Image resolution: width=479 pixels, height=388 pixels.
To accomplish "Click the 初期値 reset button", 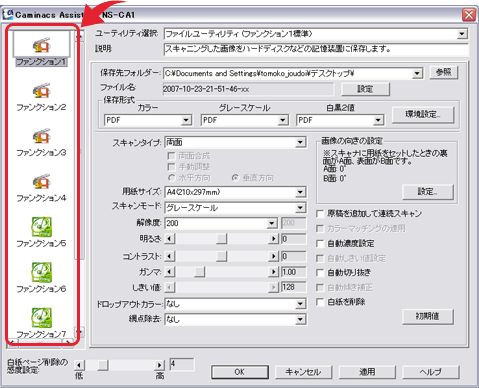I will [x=428, y=316].
